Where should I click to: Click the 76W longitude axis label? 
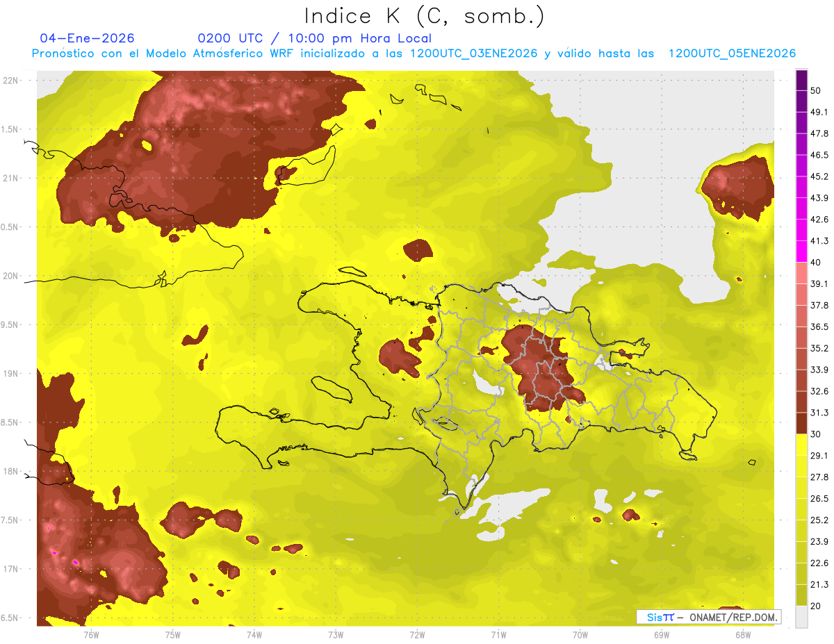click(x=91, y=635)
